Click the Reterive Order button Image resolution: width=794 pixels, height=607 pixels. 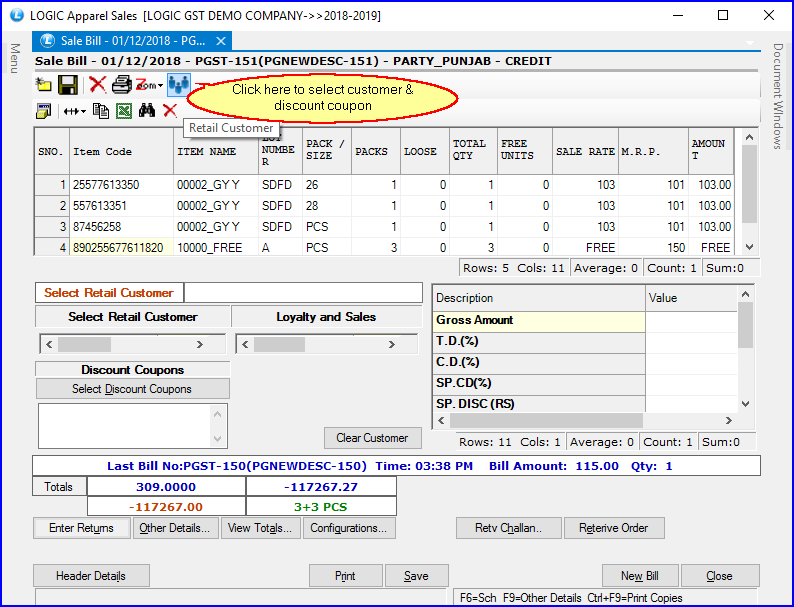(614, 528)
